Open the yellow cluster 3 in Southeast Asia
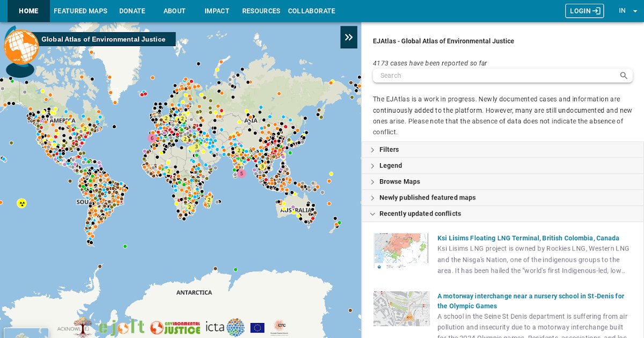Image resolution: width=644 pixels, height=338 pixels. [262, 166]
